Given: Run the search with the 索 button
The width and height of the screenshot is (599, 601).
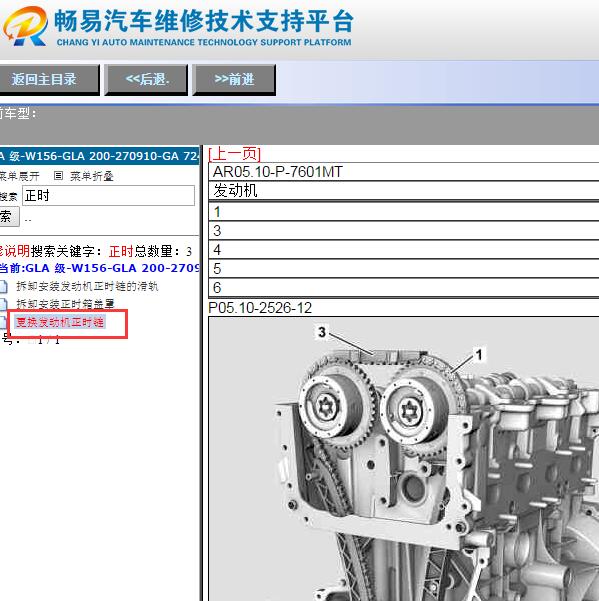Looking at the screenshot, I should pos(9,217).
